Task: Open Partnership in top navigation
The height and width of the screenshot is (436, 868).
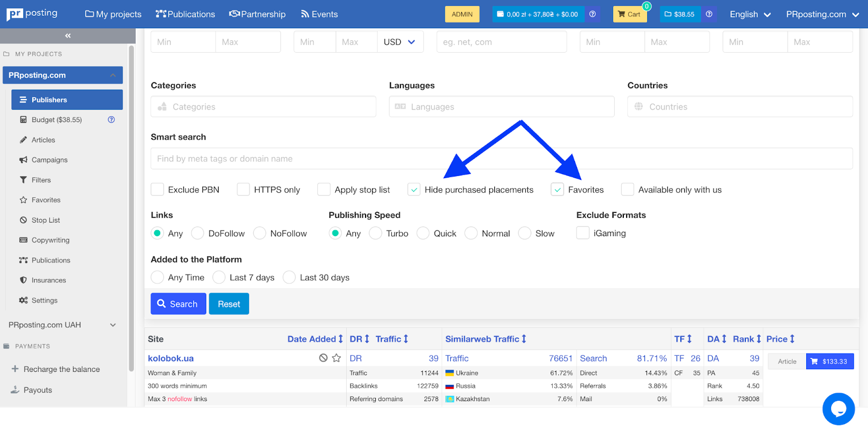Action: point(257,14)
